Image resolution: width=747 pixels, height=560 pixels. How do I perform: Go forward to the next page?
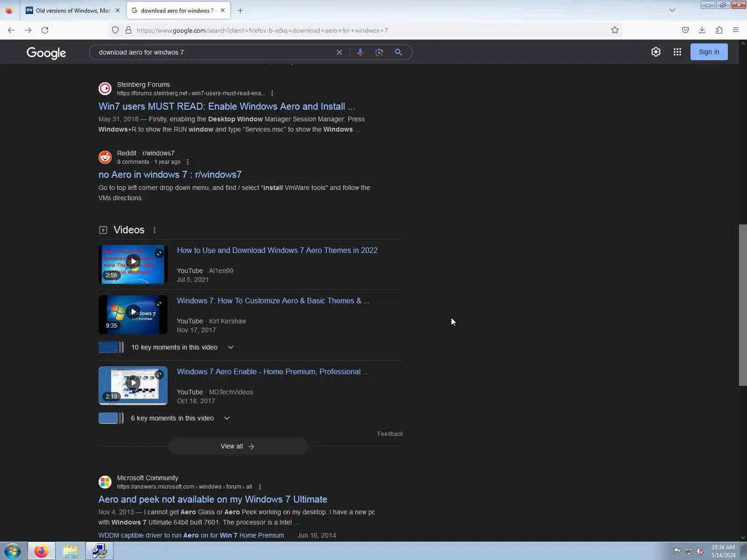click(x=28, y=30)
